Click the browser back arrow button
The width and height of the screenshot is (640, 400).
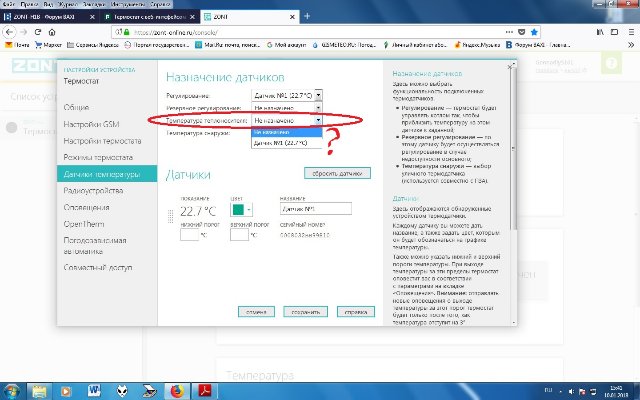(x=12, y=32)
